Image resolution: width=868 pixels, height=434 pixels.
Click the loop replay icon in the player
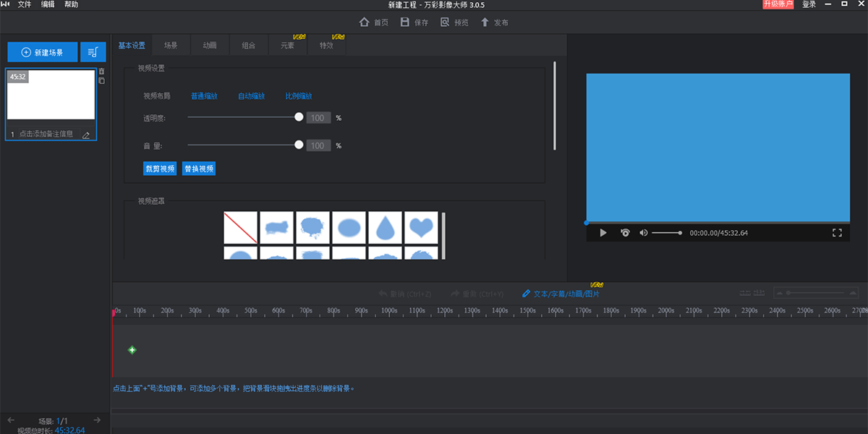click(x=625, y=233)
